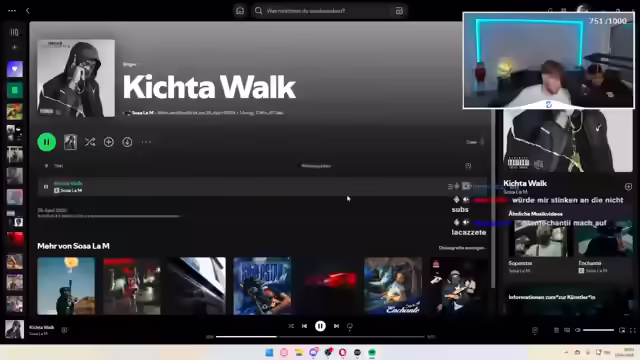Pause playback in bottom player bar
Screen dimensions: 640x360
pos(320,326)
